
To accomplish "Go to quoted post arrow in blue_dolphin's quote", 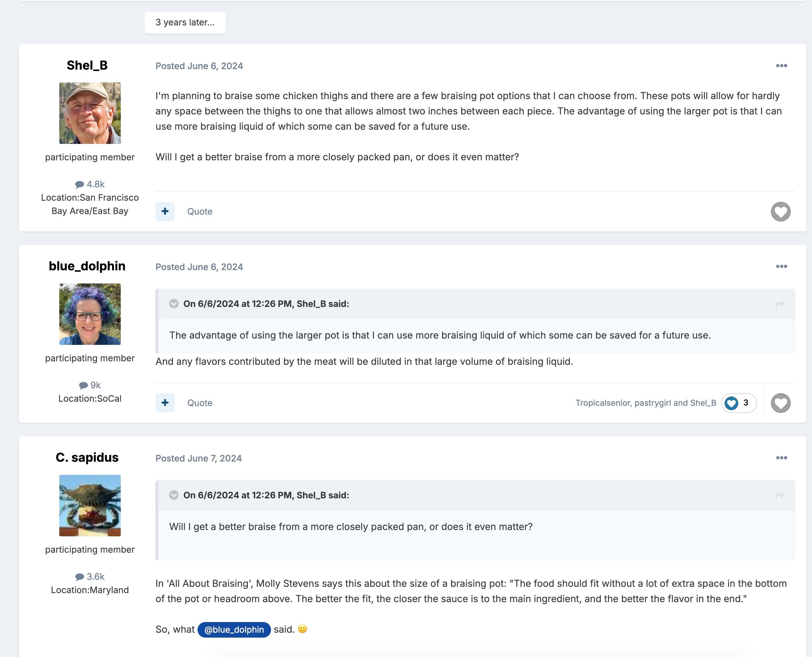I will (x=779, y=304).
